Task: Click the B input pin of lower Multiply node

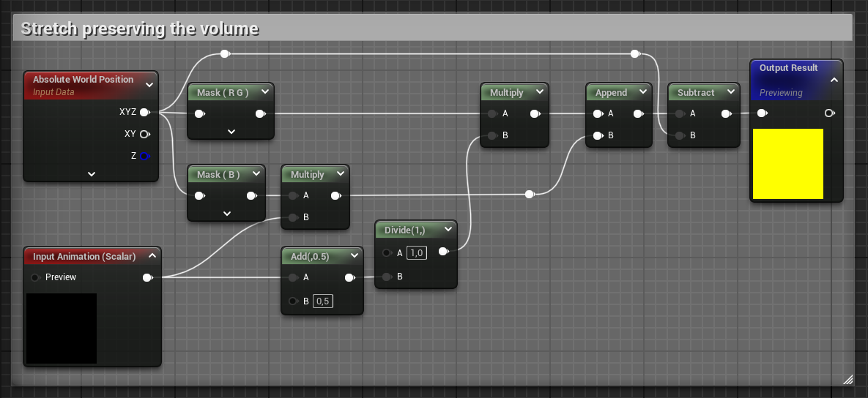Action: [293, 217]
